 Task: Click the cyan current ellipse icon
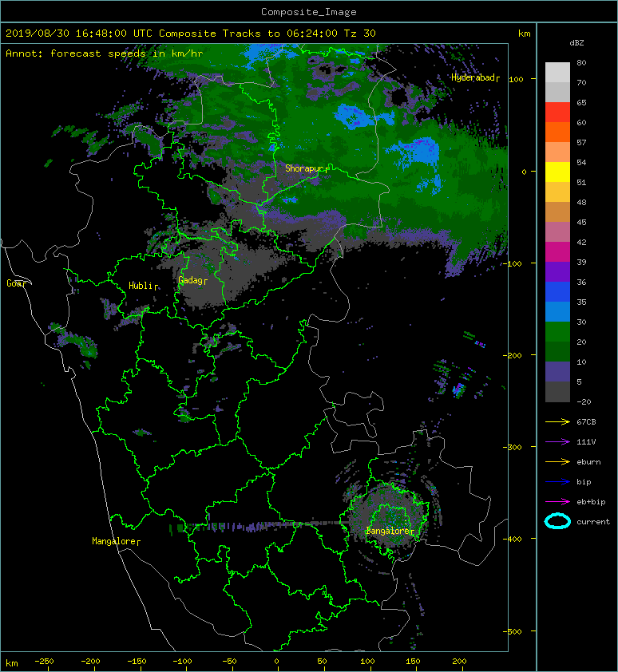[557, 521]
